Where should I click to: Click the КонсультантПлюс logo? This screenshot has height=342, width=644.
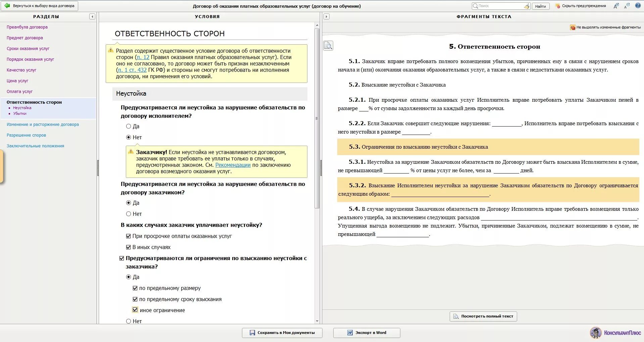point(615,333)
